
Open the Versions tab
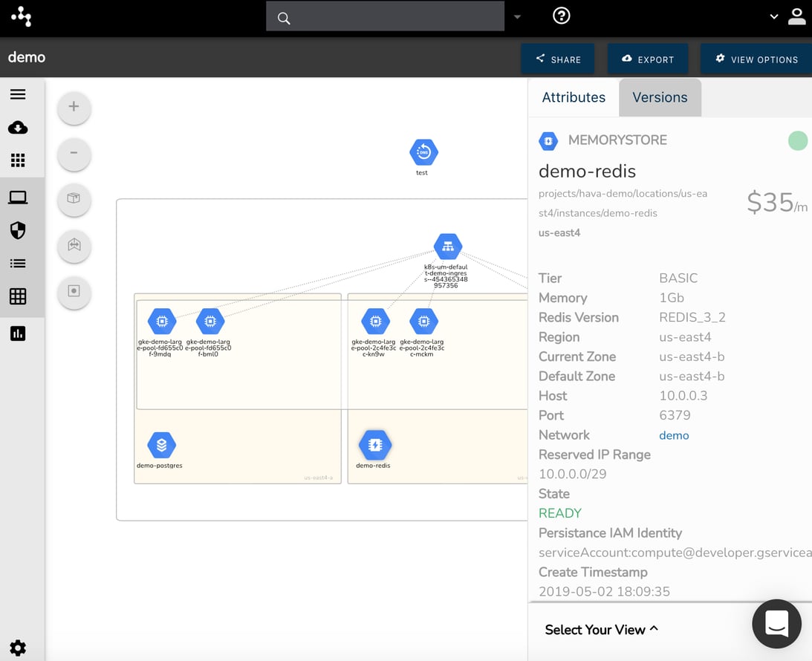tap(660, 97)
